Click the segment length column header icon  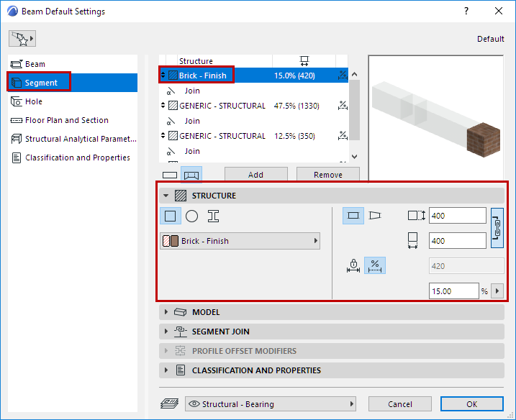(x=304, y=61)
